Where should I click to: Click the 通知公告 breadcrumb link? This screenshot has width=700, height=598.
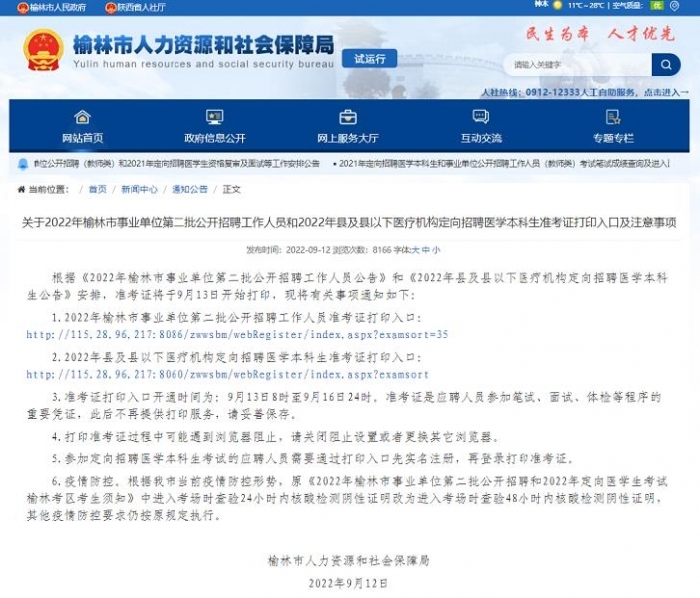pos(189,189)
